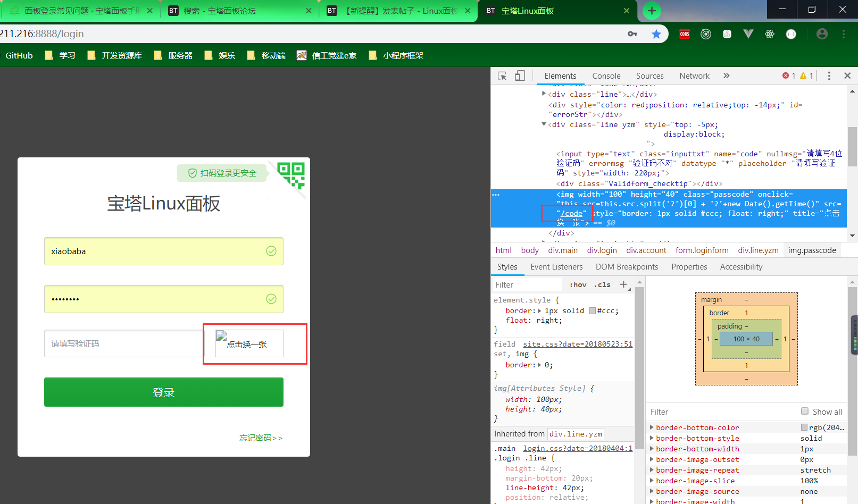Toggle the :hov element state button
858x504 pixels.
[578, 284]
